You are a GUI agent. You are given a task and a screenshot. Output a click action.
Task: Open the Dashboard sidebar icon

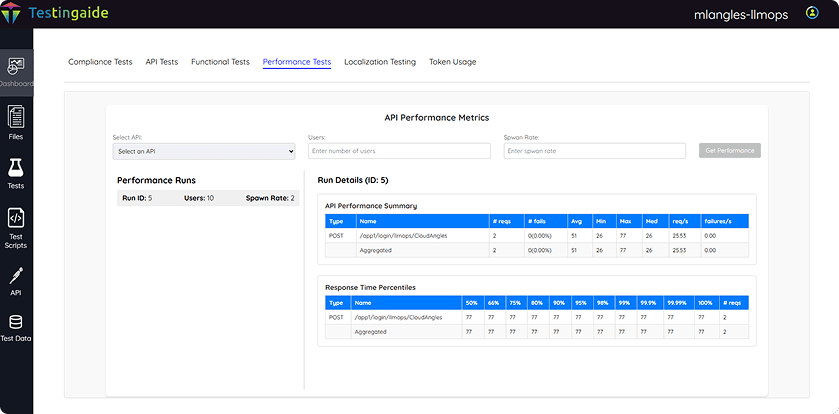pyautogui.click(x=16, y=67)
